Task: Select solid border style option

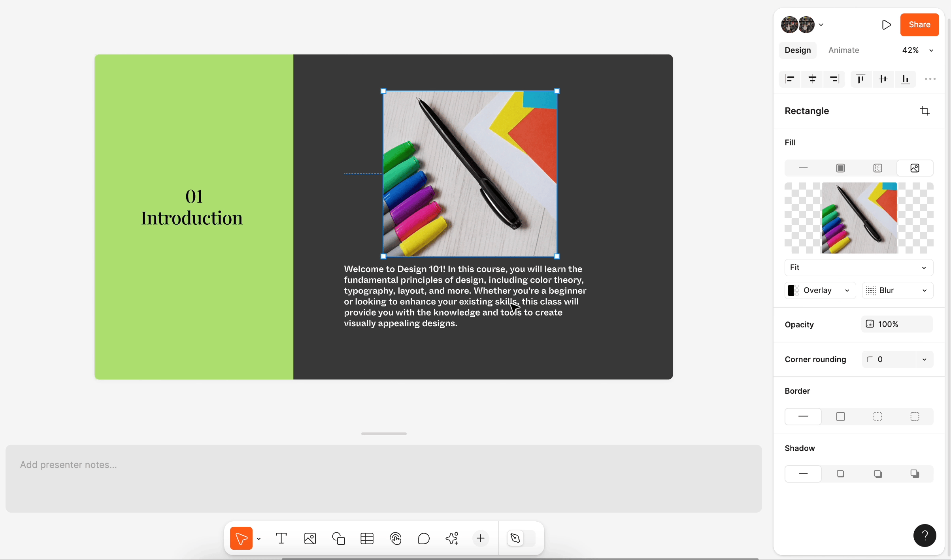Action: 840,416
